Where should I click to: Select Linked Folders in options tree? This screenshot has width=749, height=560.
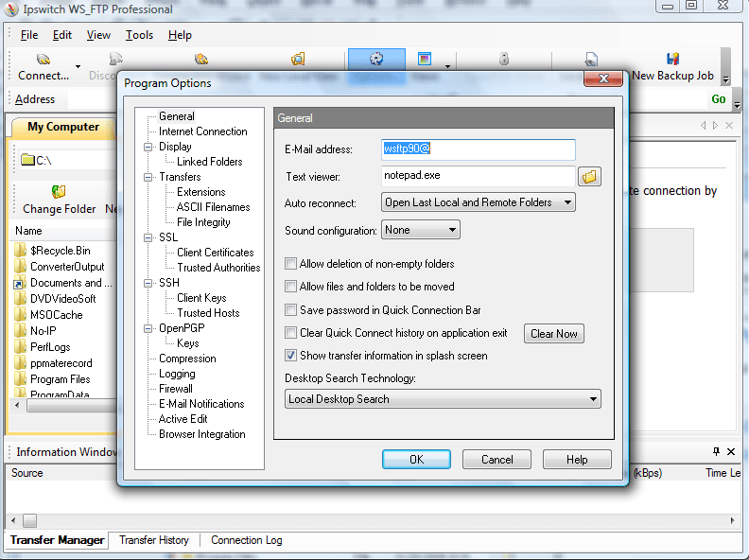click(210, 162)
